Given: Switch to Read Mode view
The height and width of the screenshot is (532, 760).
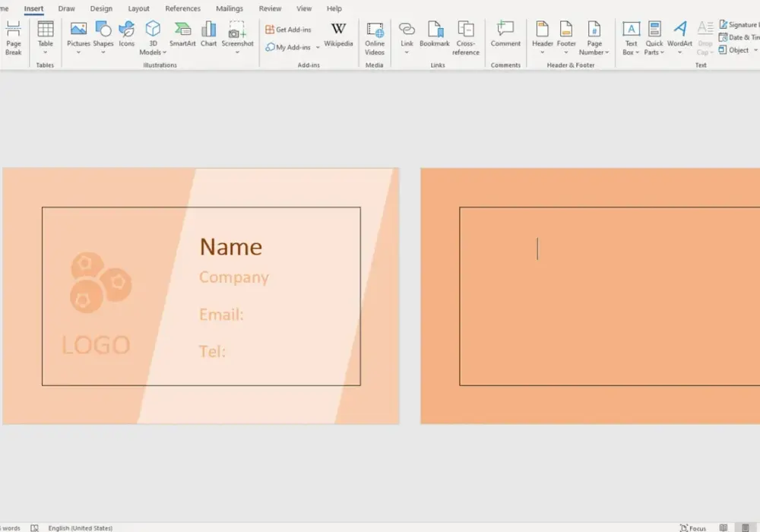Looking at the screenshot, I should click(724, 528).
